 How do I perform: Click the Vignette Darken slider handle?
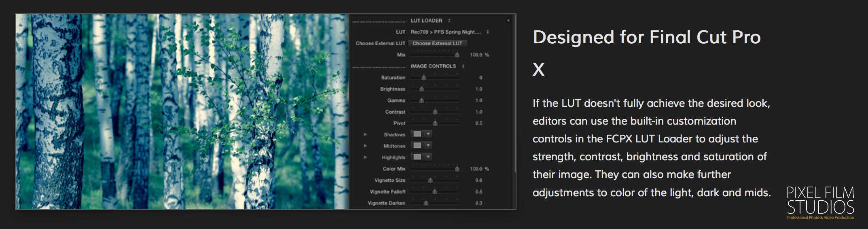click(x=426, y=203)
